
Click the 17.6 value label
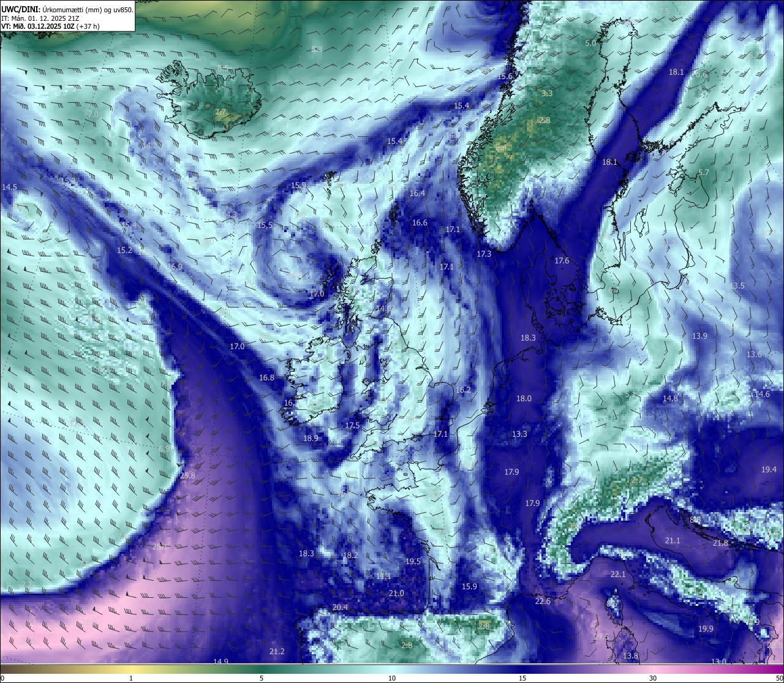(x=562, y=260)
